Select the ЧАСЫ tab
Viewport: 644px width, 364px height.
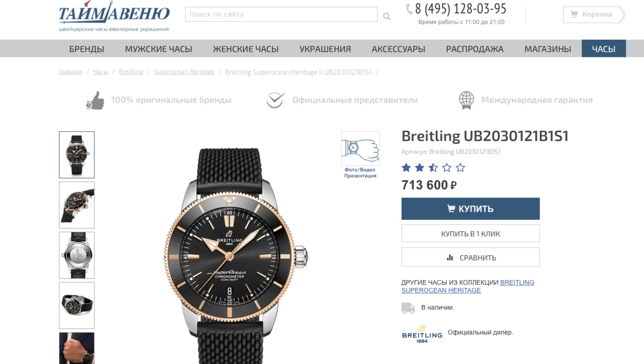click(x=604, y=49)
